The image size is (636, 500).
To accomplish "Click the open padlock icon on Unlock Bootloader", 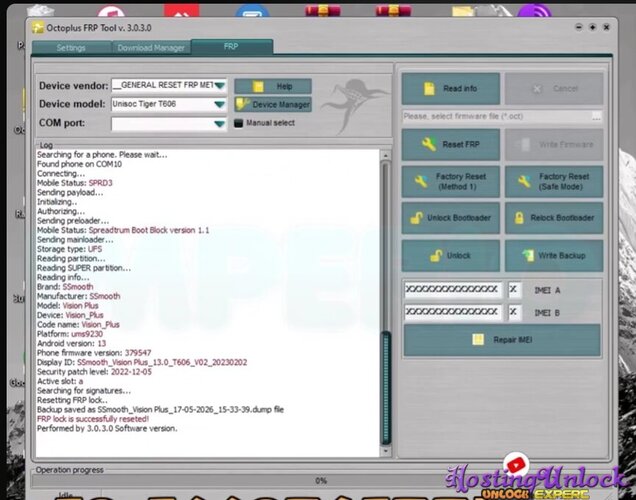I will pyautogui.click(x=416, y=218).
